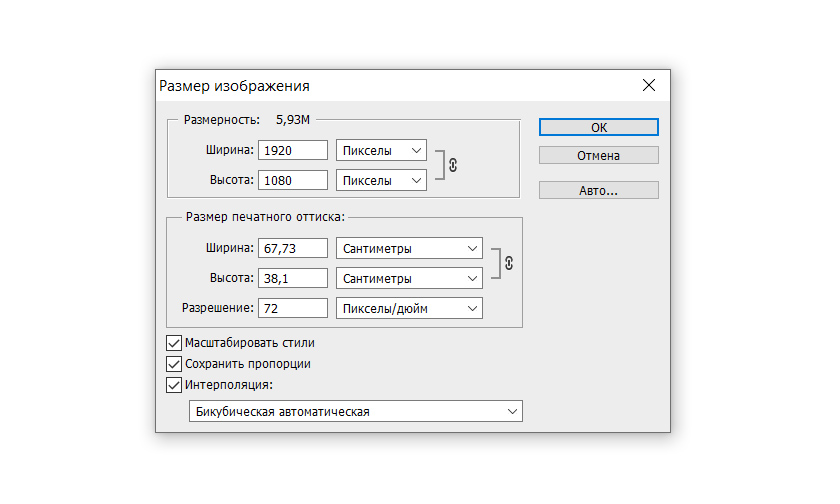840x504 pixels.
Task: Click the print height field showing 38,1
Action: (x=293, y=278)
